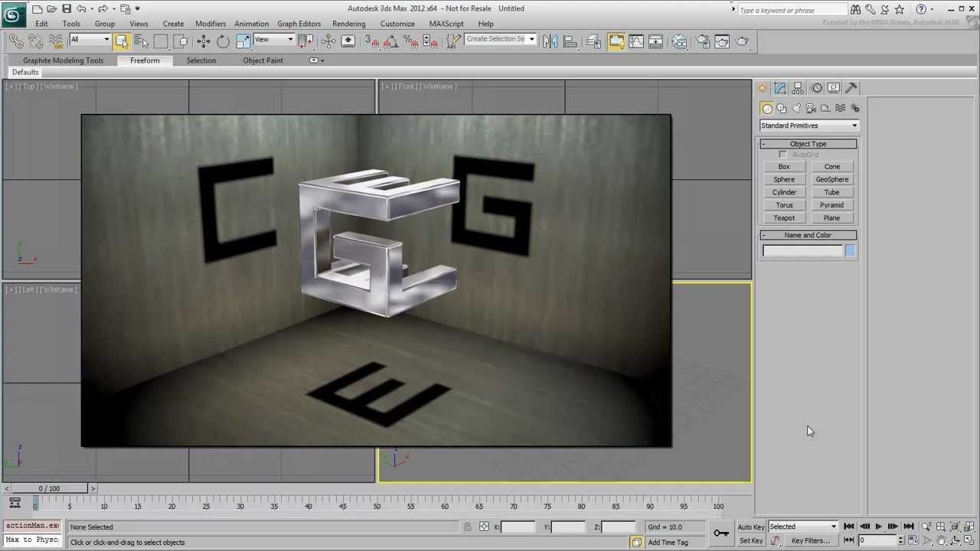The image size is (980, 551).
Task: Open the Manage Layers icon
Action: coord(593,41)
